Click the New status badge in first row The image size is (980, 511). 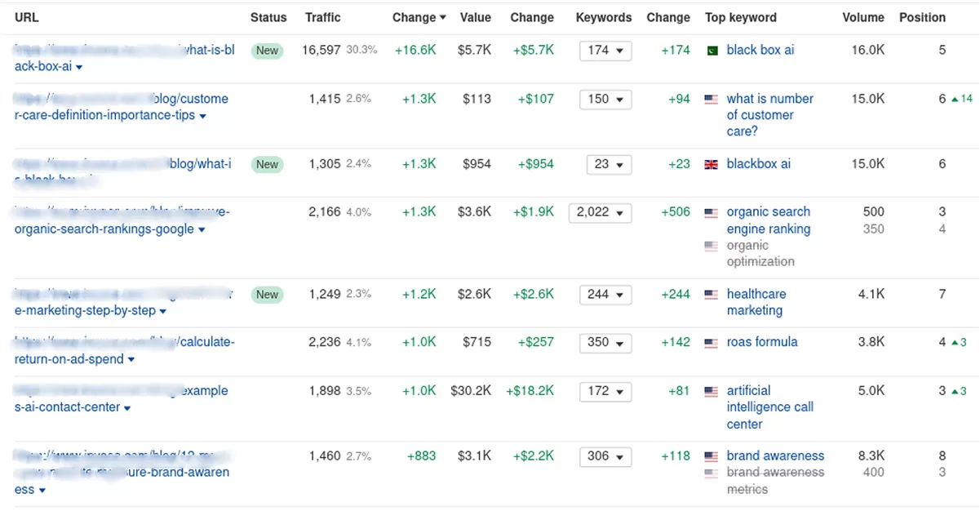click(267, 51)
